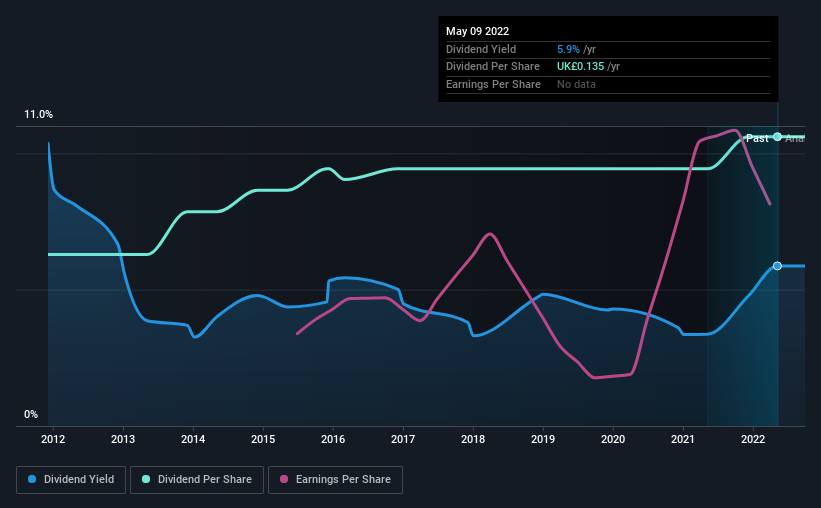Select the 2019 label on the time axis
The image size is (821, 508).
(x=543, y=439)
